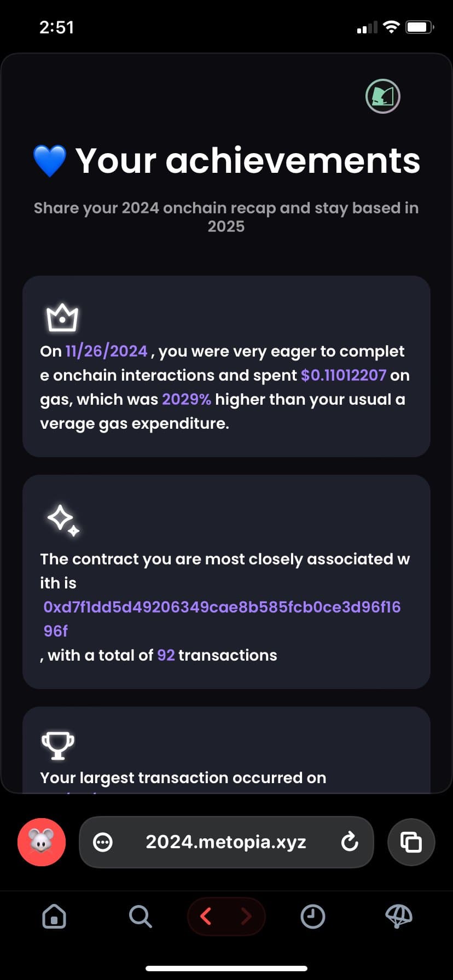Navigate back using the red left chevron
The height and width of the screenshot is (980, 453).
point(207,917)
